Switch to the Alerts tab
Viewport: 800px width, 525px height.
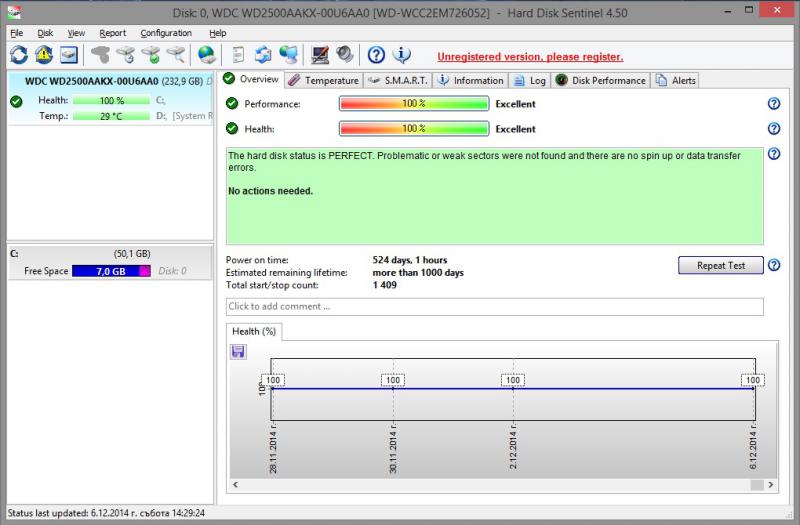pyautogui.click(x=676, y=81)
